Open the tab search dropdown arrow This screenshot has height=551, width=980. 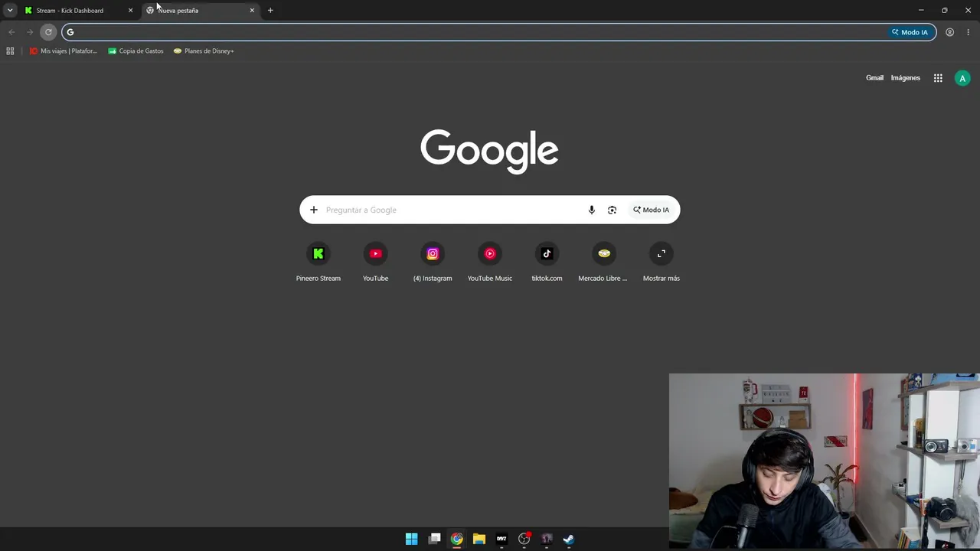10,11
